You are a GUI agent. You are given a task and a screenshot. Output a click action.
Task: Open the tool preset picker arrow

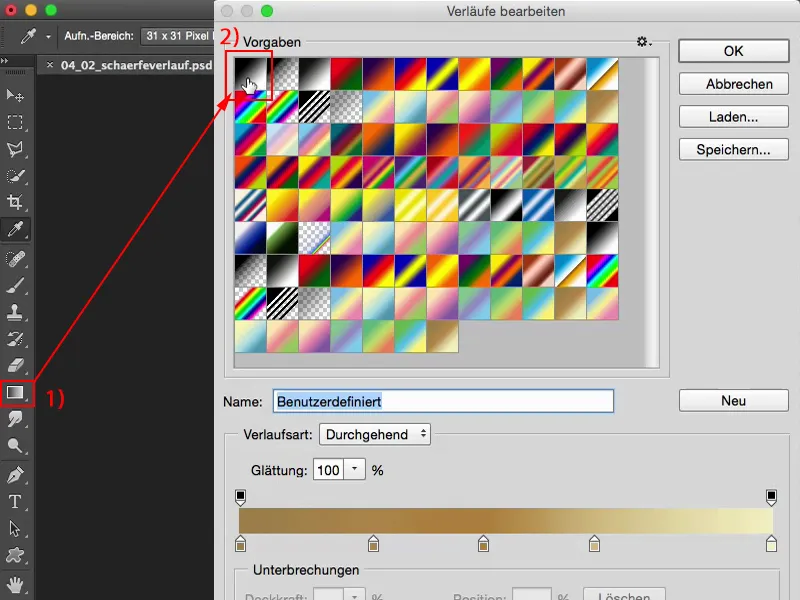48,37
